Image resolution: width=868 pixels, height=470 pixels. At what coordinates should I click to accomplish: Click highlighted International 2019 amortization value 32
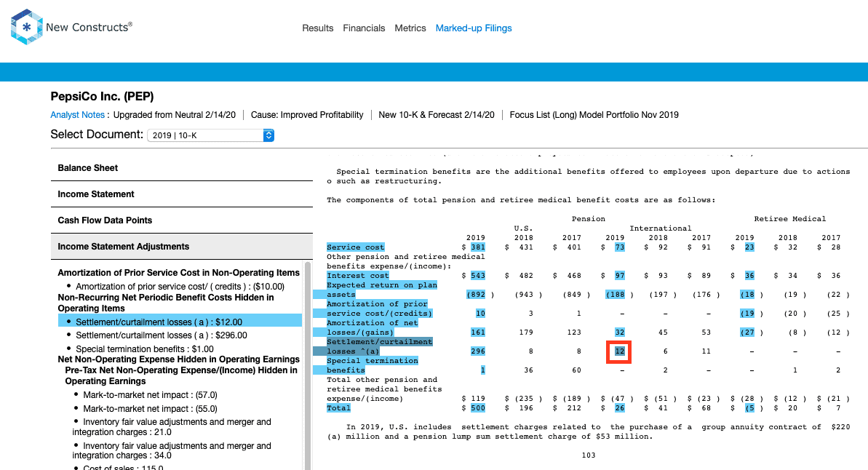619,332
